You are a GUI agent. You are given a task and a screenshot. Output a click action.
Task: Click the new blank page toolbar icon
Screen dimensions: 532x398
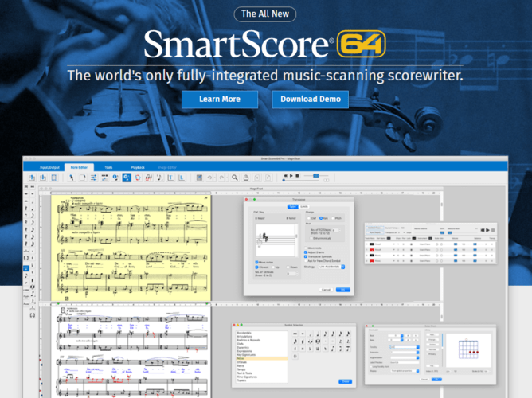click(83, 178)
